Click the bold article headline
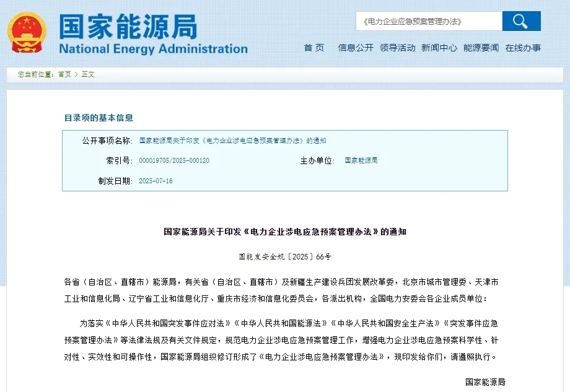570x392 pixels. [285, 232]
